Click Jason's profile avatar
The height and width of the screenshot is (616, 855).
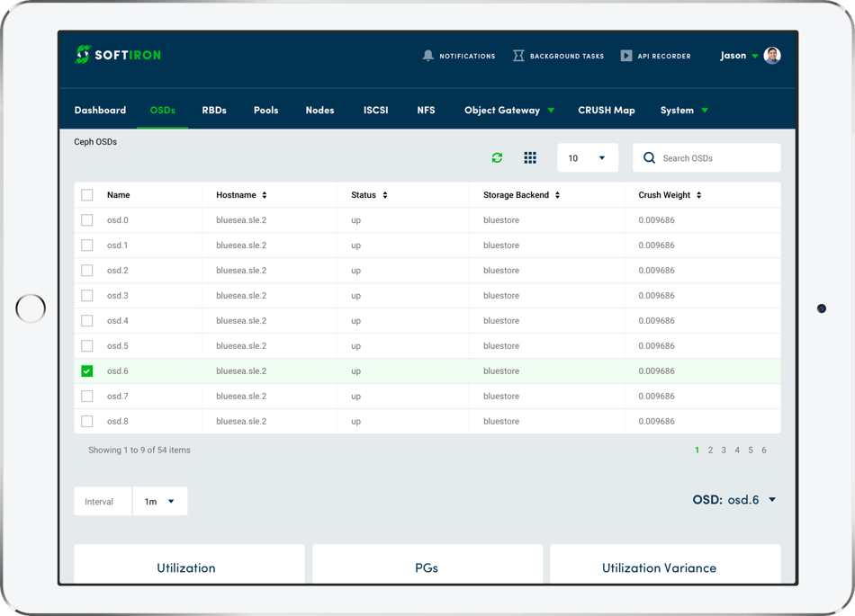pos(771,56)
